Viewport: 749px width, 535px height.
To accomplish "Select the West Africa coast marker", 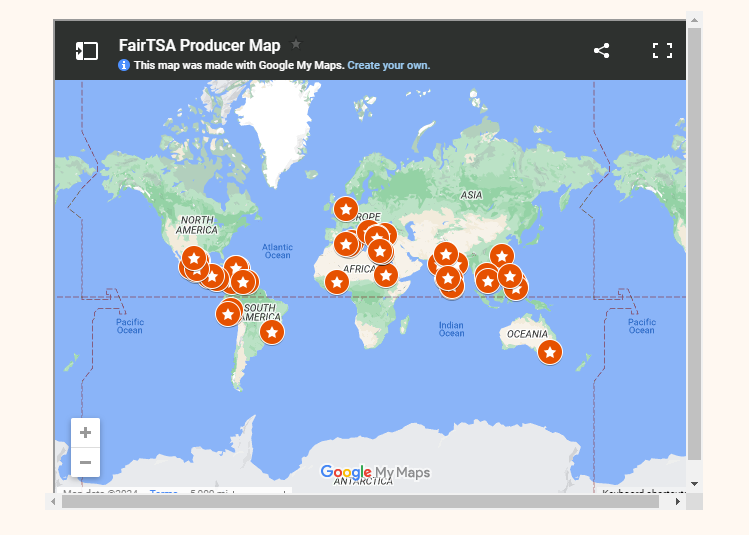I will [x=337, y=282].
